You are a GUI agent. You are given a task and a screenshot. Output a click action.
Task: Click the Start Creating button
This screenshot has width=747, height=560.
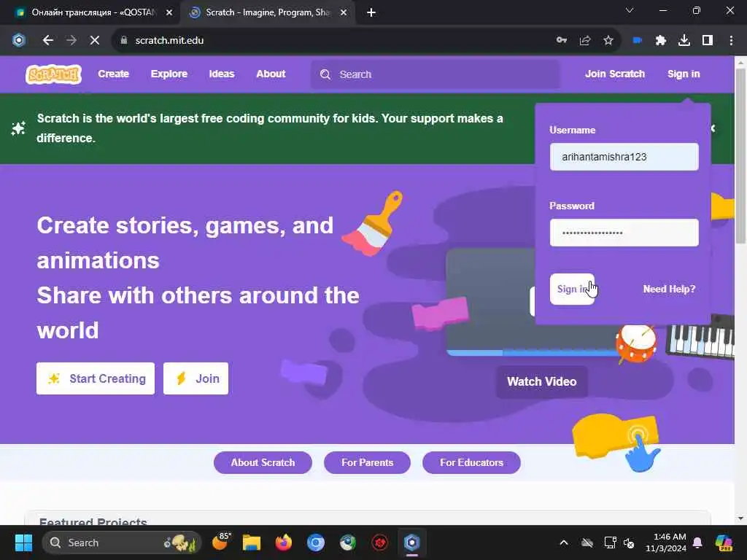coord(96,378)
